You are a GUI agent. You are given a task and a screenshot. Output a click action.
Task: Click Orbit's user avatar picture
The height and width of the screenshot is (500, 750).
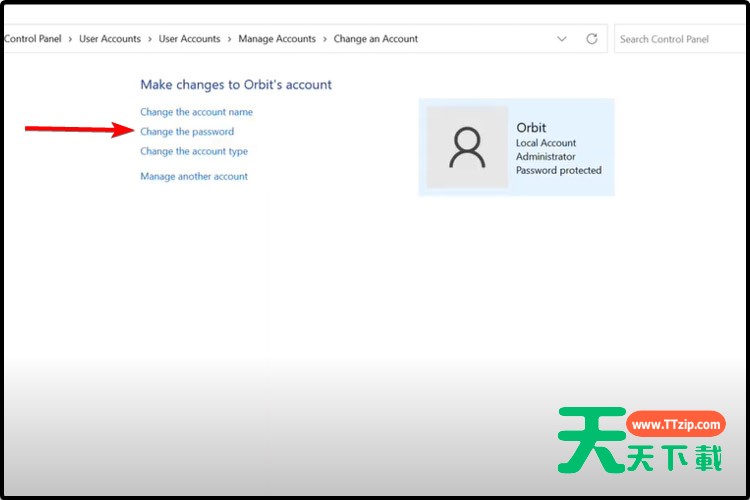[x=467, y=147]
